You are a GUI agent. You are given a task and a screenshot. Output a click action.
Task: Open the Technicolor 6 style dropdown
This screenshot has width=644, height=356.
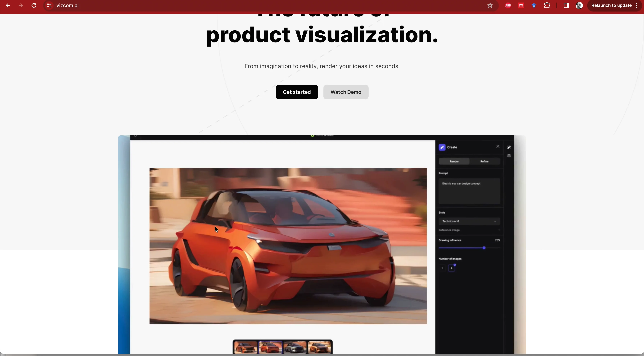(469, 221)
